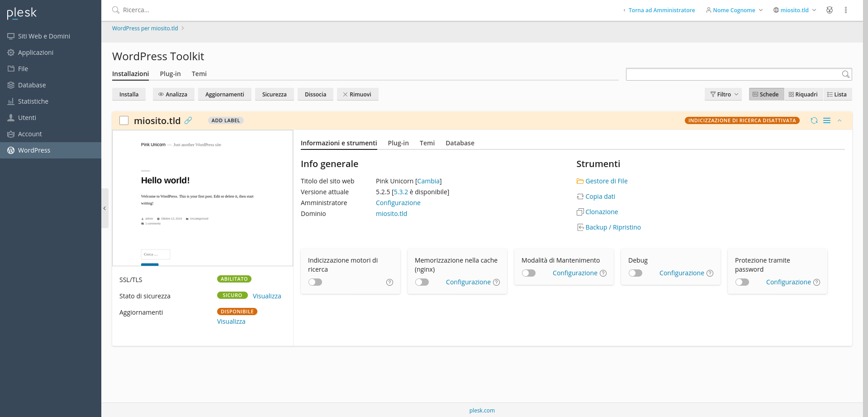The height and width of the screenshot is (417, 868).
Task: Click Cambia link for site title
Action: pyautogui.click(x=428, y=181)
